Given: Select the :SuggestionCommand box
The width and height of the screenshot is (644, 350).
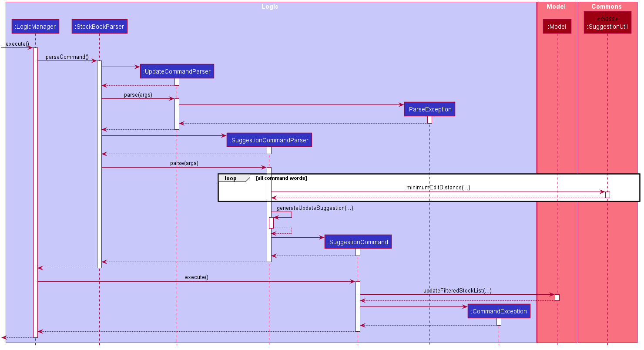Looking at the screenshot, I should click(x=358, y=242).
